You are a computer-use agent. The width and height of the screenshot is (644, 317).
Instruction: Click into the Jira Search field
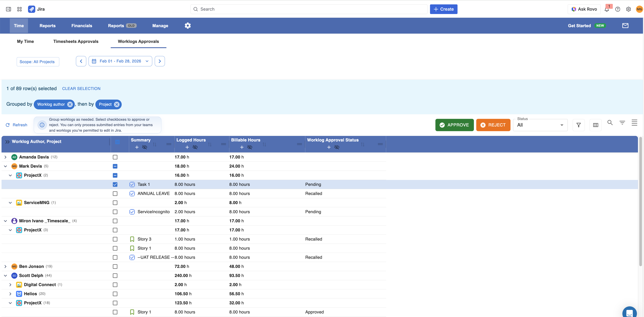coord(309,9)
